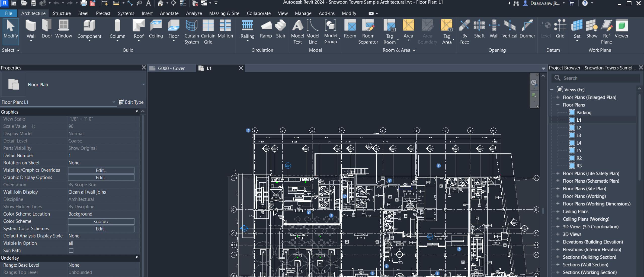The image size is (644, 277).
Task: Click the Color Scheme <none> button
Action: (101, 221)
